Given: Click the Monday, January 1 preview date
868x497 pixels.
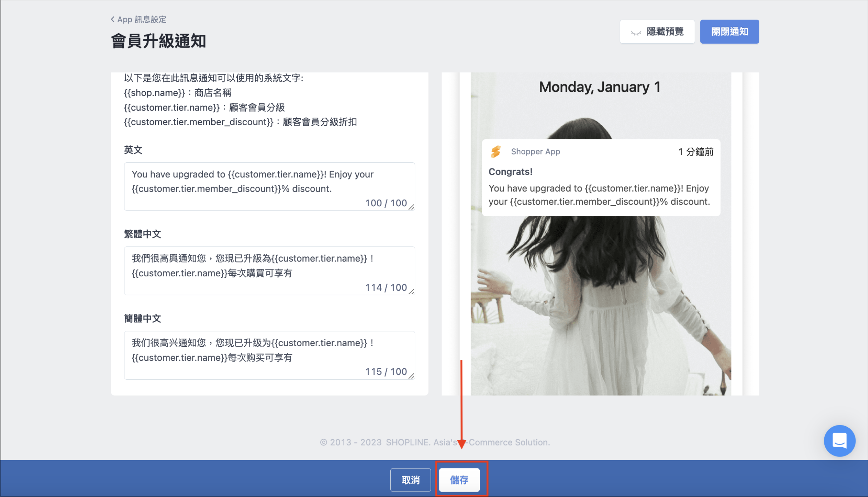Looking at the screenshot, I should pos(600,87).
